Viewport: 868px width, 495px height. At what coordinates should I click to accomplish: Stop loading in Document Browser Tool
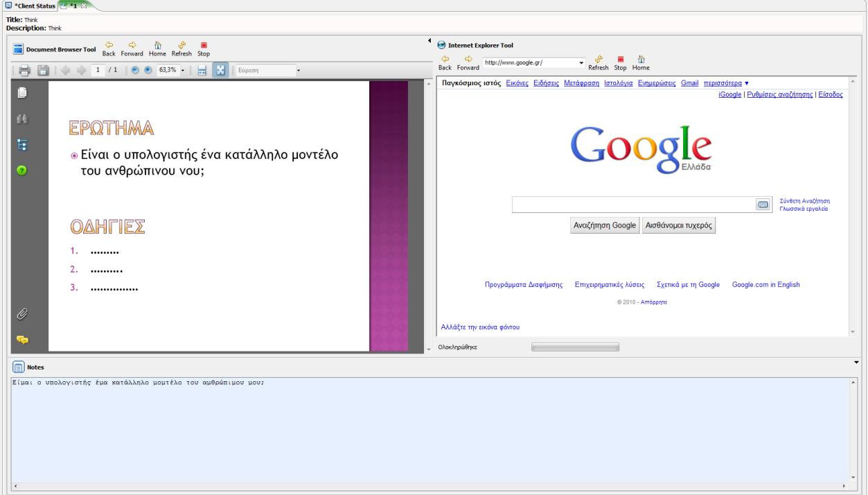point(204,49)
